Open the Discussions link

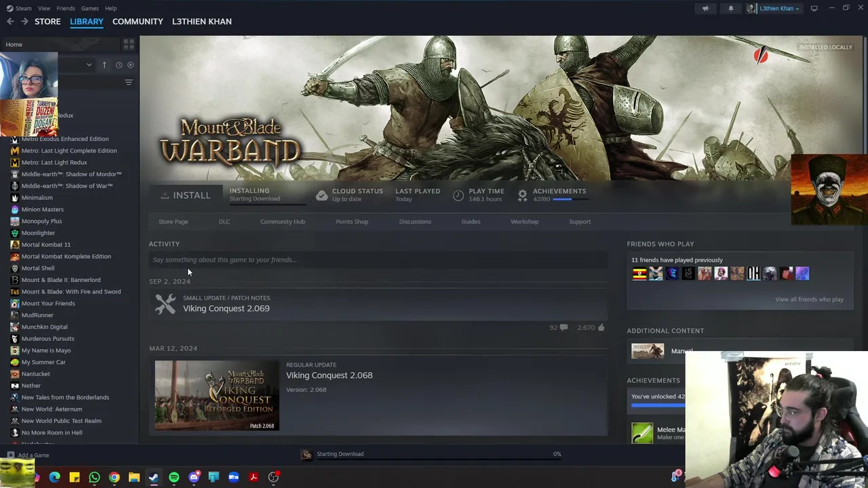coord(415,222)
